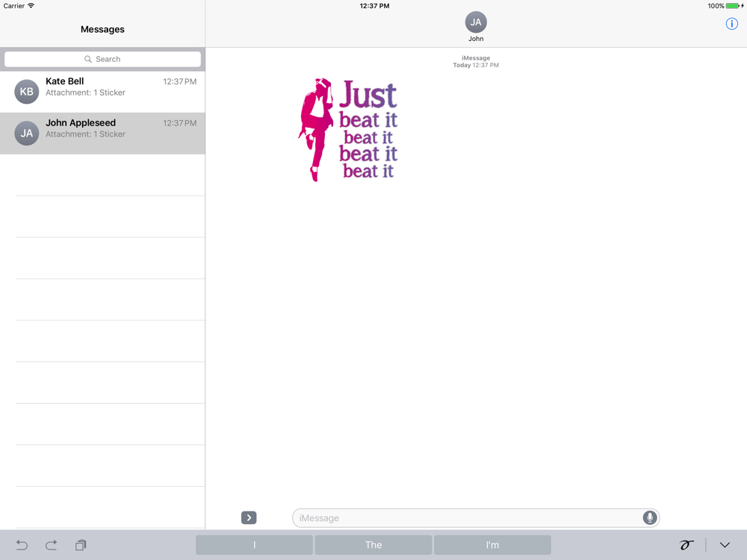Click the iMessage text field
The height and width of the screenshot is (560, 747).
click(x=475, y=517)
